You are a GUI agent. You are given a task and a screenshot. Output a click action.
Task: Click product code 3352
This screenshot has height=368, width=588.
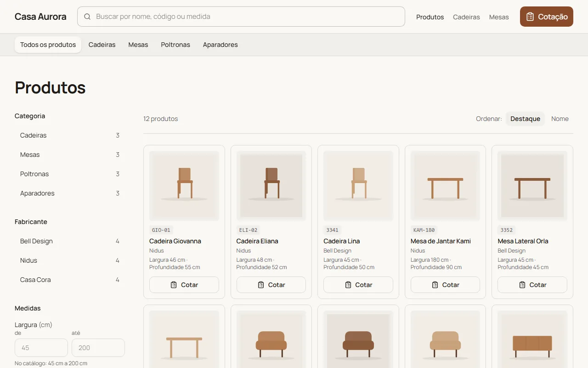[507, 230]
